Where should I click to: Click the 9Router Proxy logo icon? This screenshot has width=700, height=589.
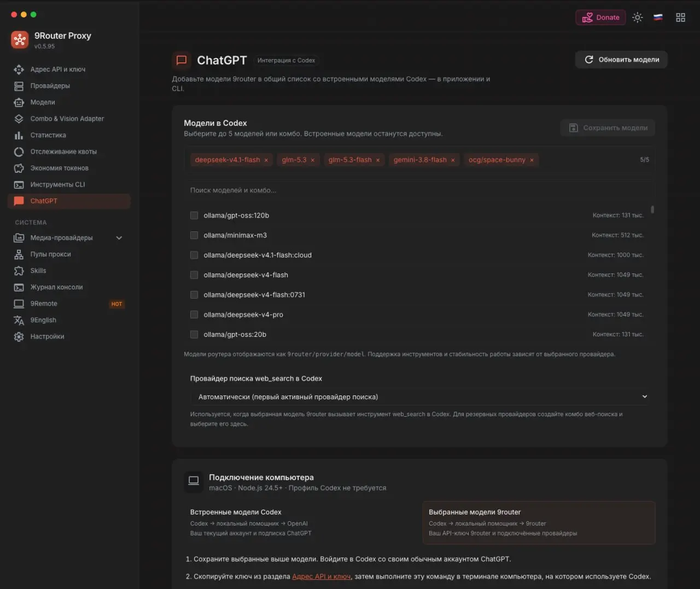click(x=20, y=40)
